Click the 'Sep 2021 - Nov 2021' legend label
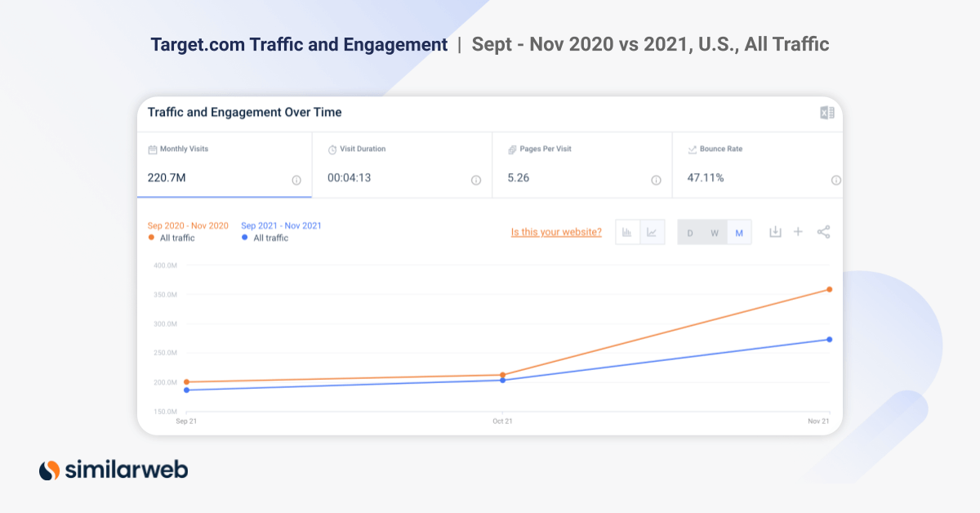 [282, 225]
